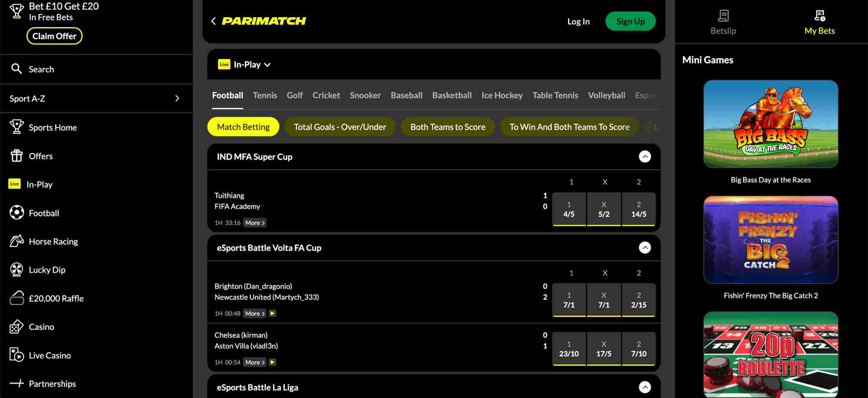This screenshot has height=398, width=868.
Task: Collapse the IND MFA Super Cup section
Action: click(645, 157)
